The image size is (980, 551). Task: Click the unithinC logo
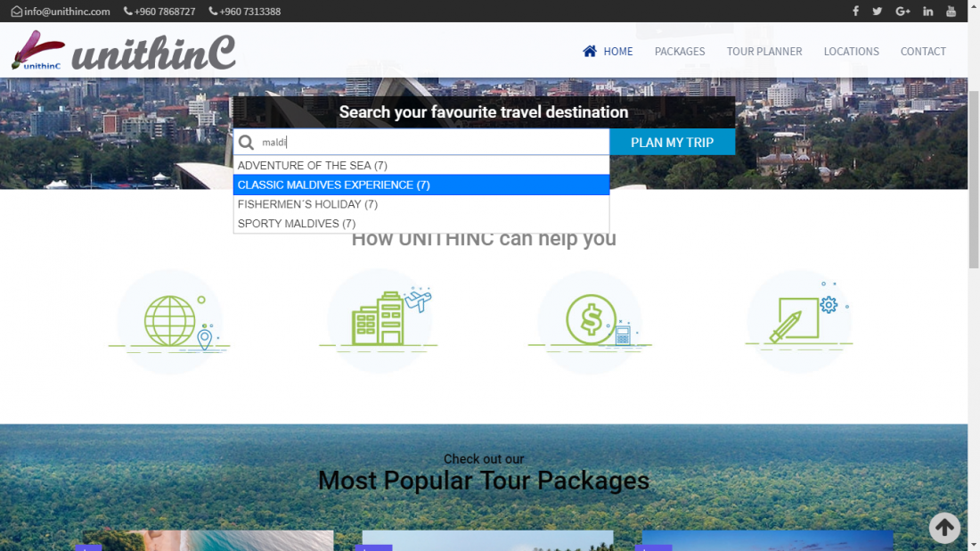pos(124,51)
